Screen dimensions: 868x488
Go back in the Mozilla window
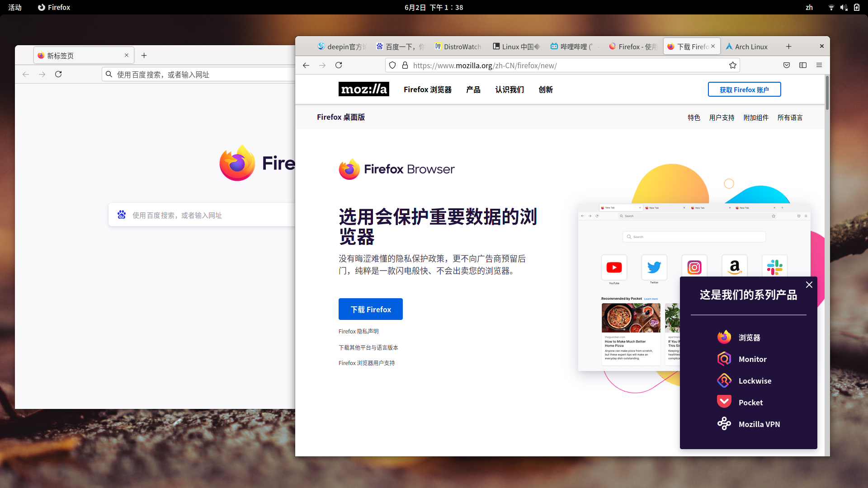click(x=306, y=66)
